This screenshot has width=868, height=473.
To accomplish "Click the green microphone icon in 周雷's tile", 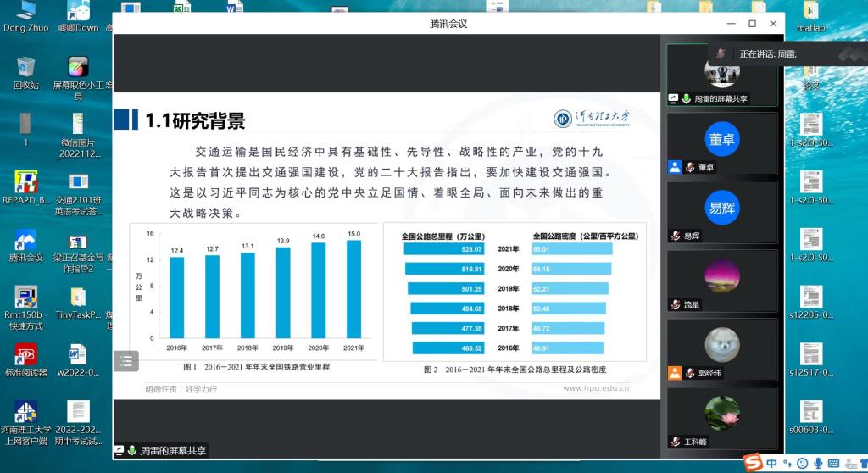I will tap(686, 99).
